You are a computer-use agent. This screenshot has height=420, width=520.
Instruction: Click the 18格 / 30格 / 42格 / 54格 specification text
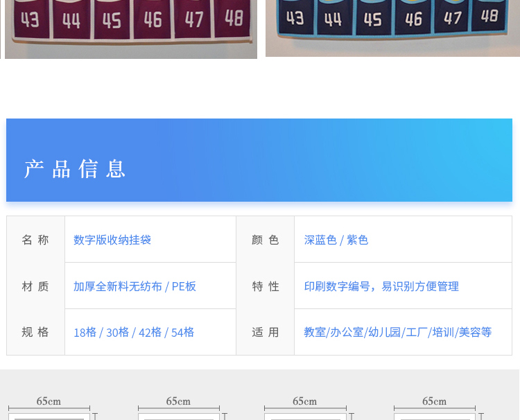click(x=134, y=333)
